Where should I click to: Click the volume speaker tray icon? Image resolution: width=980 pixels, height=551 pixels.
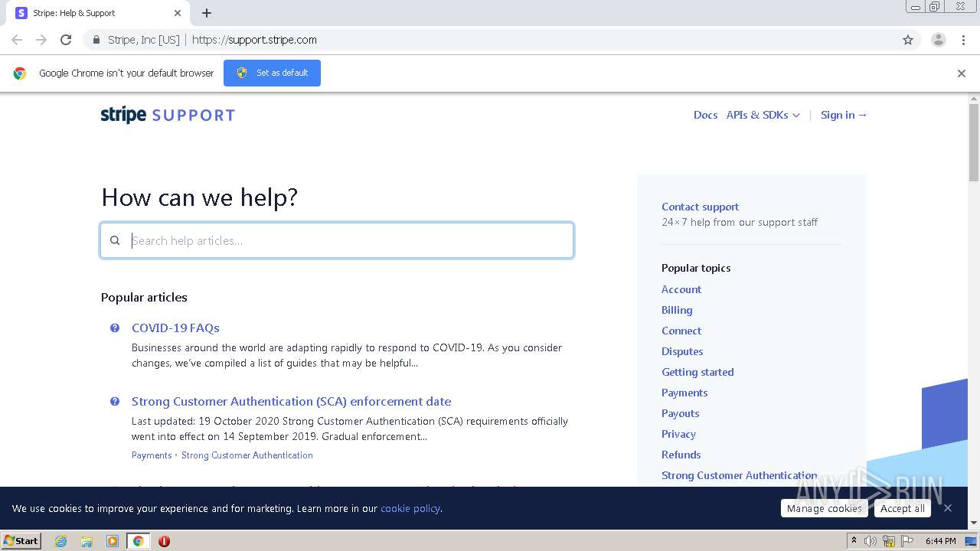[x=871, y=541]
